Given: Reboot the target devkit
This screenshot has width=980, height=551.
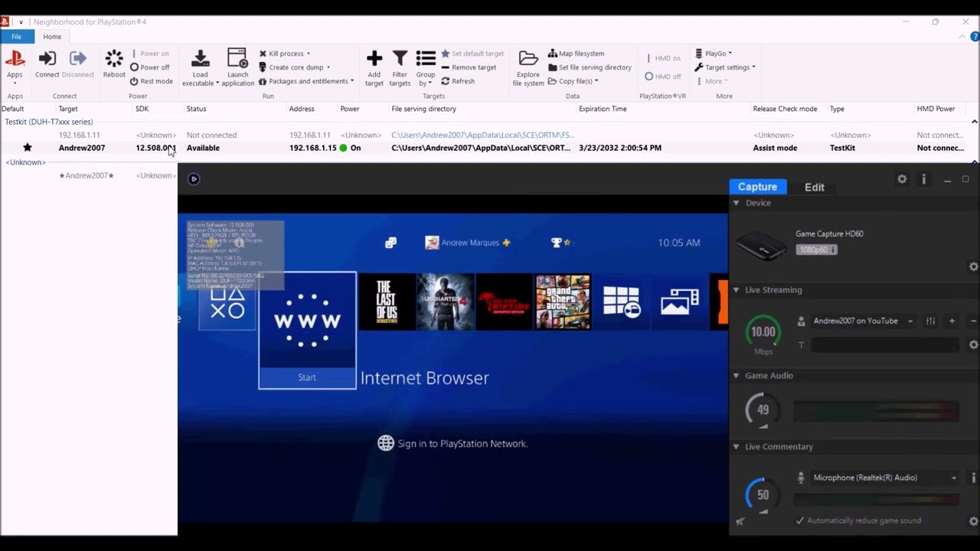Looking at the screenshot, I should coord(114,64).
